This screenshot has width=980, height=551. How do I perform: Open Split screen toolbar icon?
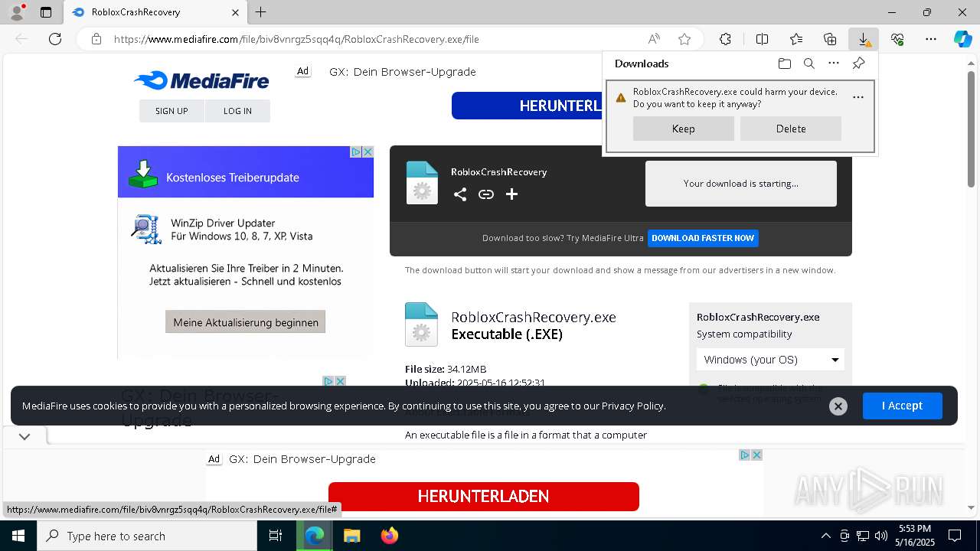(762, 39)
